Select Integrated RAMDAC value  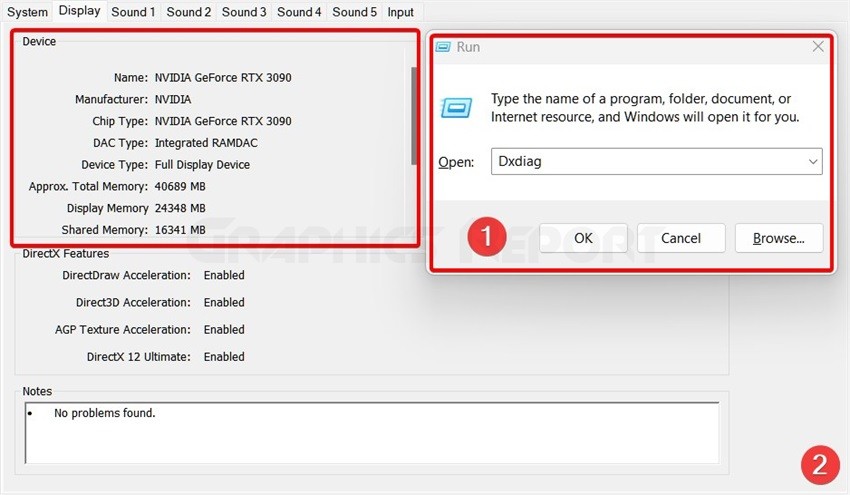point(206,143)
